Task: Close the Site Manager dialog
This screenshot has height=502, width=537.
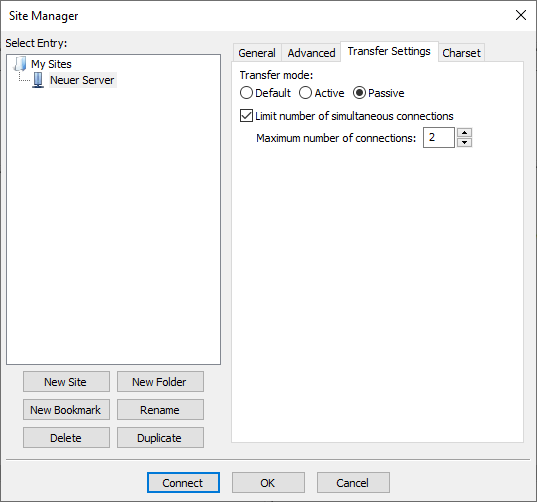Action: coord(521,15)
